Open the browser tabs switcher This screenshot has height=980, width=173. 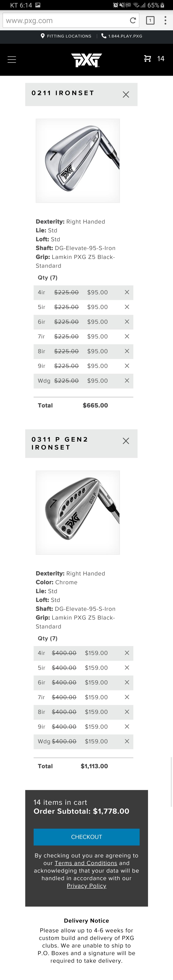pos(150,21)
